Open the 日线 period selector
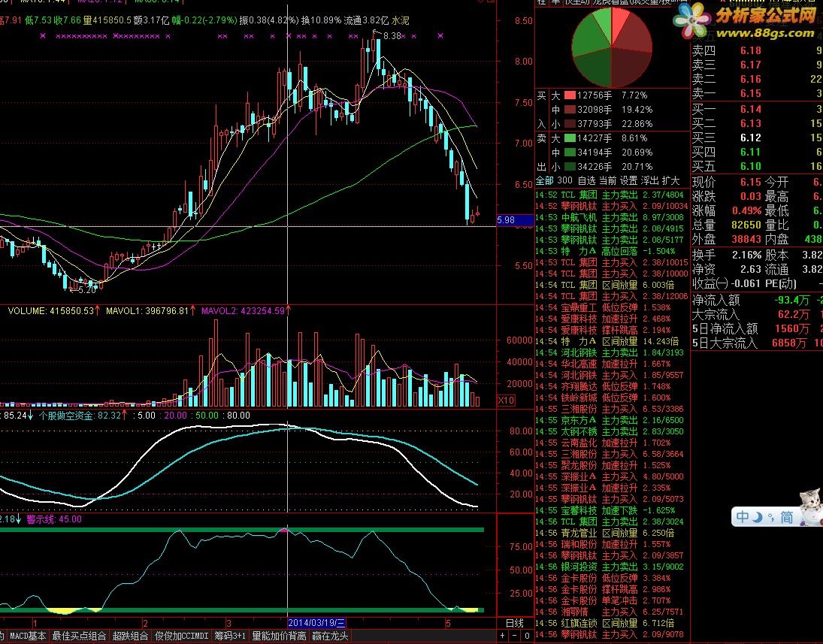823x644 pixels. tap(514, 623)
